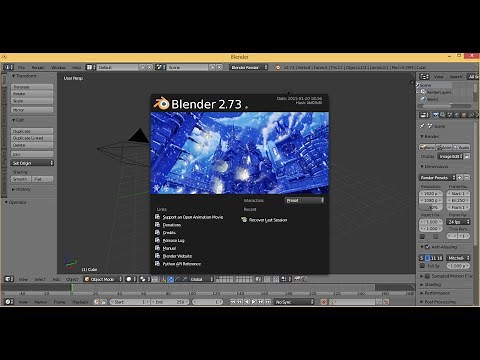Click the Blender icon before version info

(x=278, y=67)
